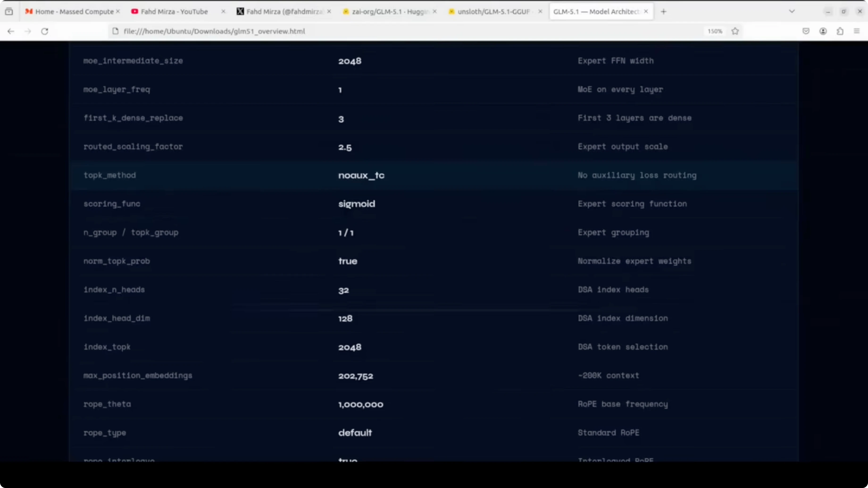Screen dimensions: 868x488
Task: Open the Pocket save icon
Action: 806,31
